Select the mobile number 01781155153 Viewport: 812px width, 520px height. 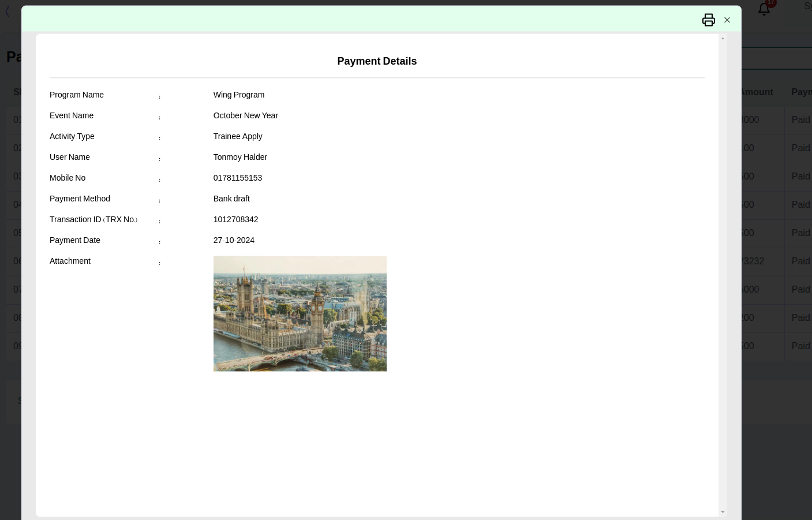[238, 178]
